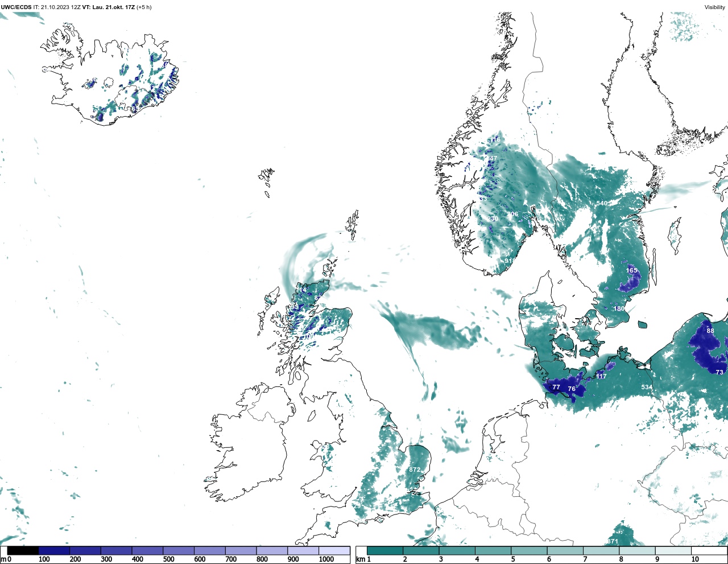Select the 900–1000 m legend swatch
The width and height of the screenshot is (728, 564).
tap(303, 551)
